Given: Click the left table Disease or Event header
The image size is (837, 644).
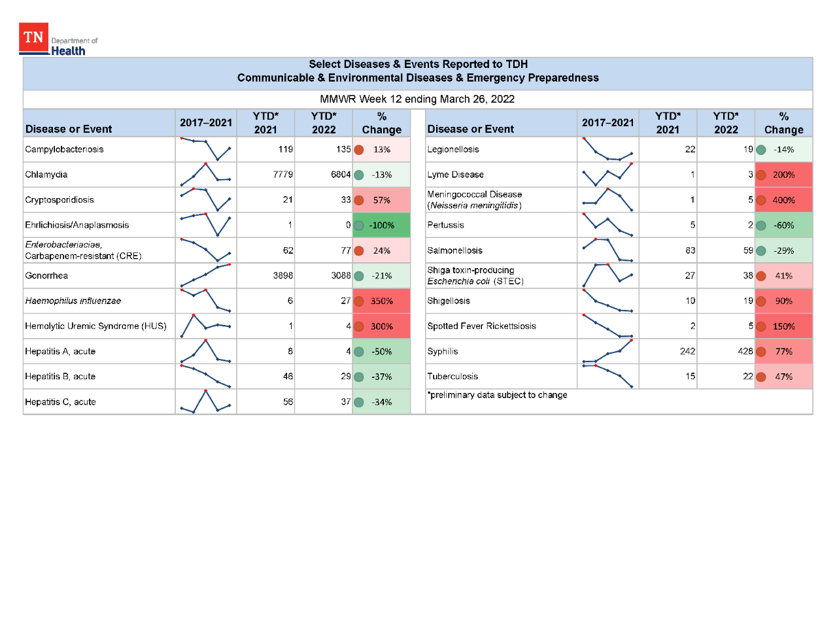Looking at the screenshot, I should [x=69, y=129].
